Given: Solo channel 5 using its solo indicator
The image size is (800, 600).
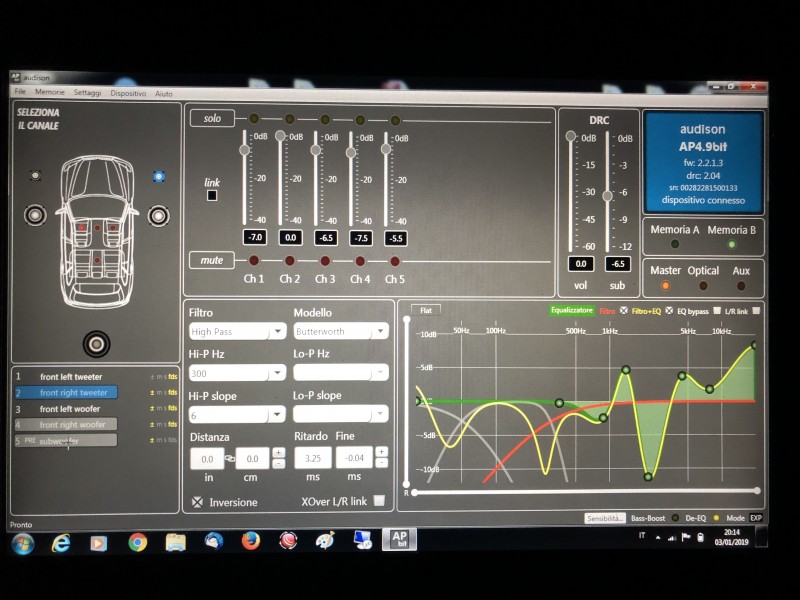Looking at the screenshot, I should pyautogui.click(x=395, y=121).
